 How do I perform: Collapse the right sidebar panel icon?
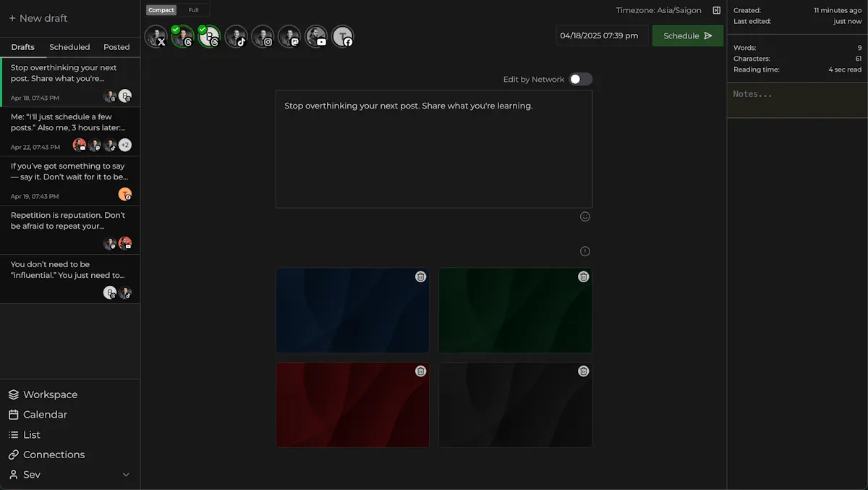coord(716,10)
